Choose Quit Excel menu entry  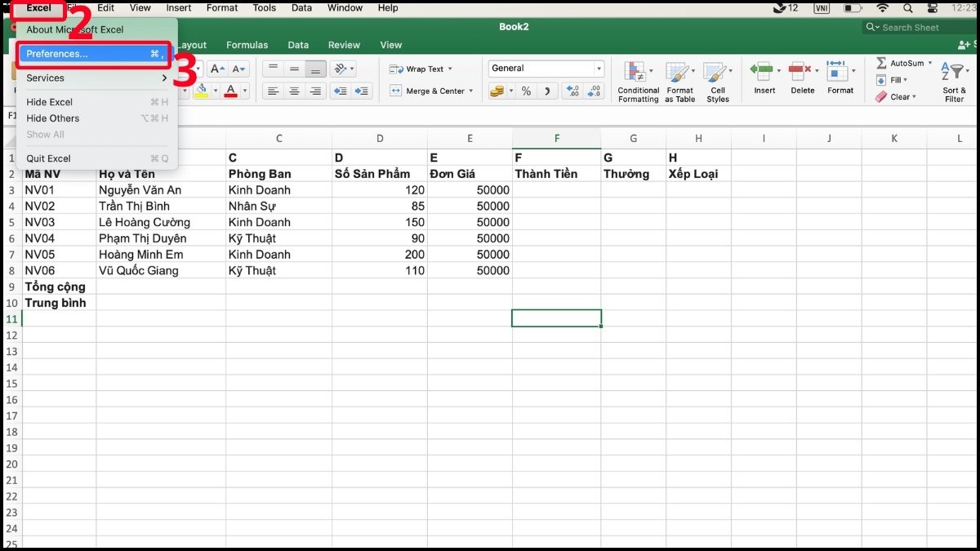[96, 158]
